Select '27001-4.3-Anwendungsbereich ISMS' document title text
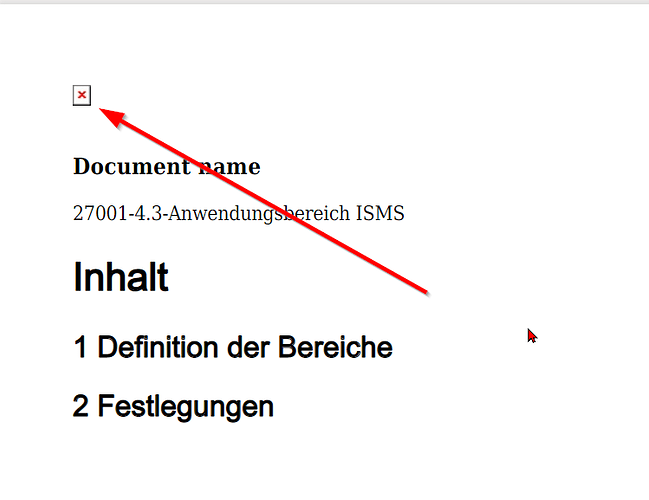Viewport: 649px width, 500px height. point(238,214)
